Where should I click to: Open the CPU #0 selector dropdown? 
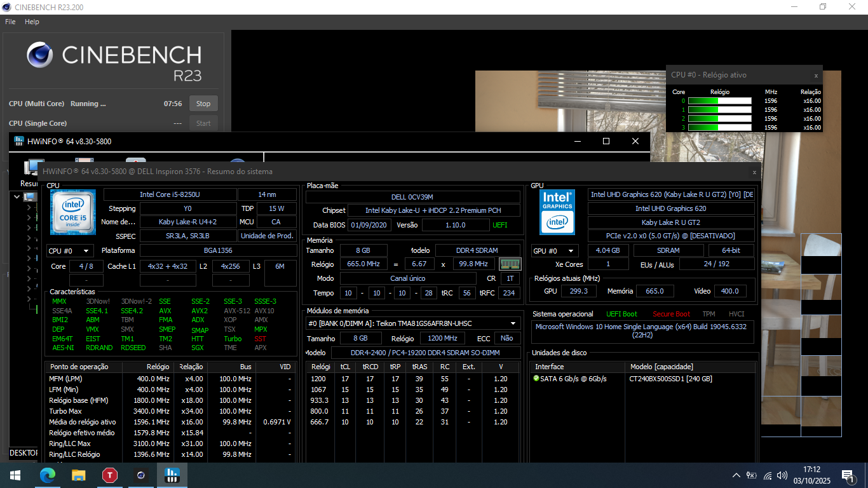click(x=70, y=251)
